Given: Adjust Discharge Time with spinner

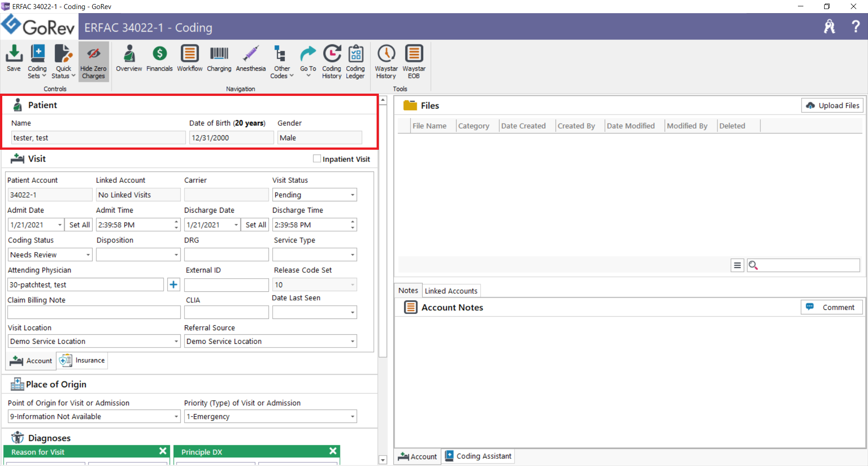Looking at the screenshot, I should coord(353,225).
